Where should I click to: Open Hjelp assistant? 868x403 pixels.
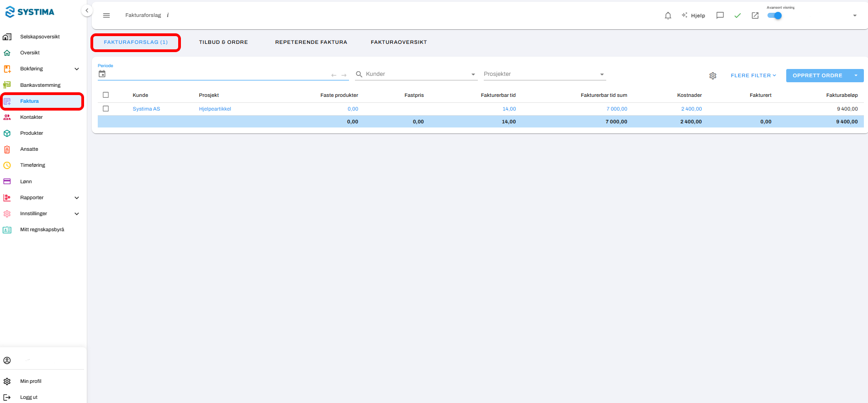coord(693,16)
